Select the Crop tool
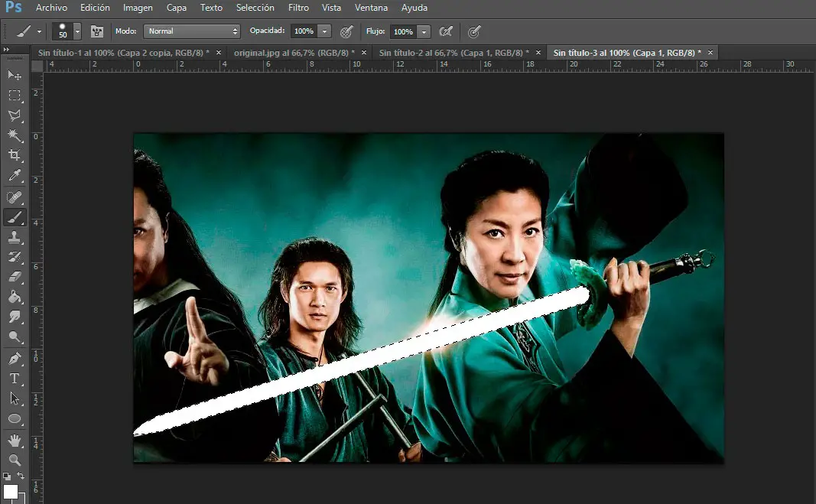The width and height of the screenshot is (816, 504). point(15,155)
